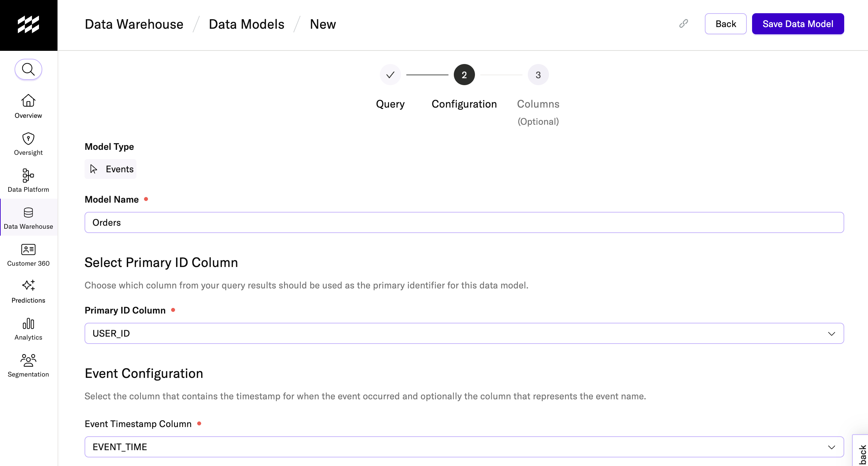This screenshot has height=466, width=868.
Task: Click into the Model Name field
Action: point(464,222)
